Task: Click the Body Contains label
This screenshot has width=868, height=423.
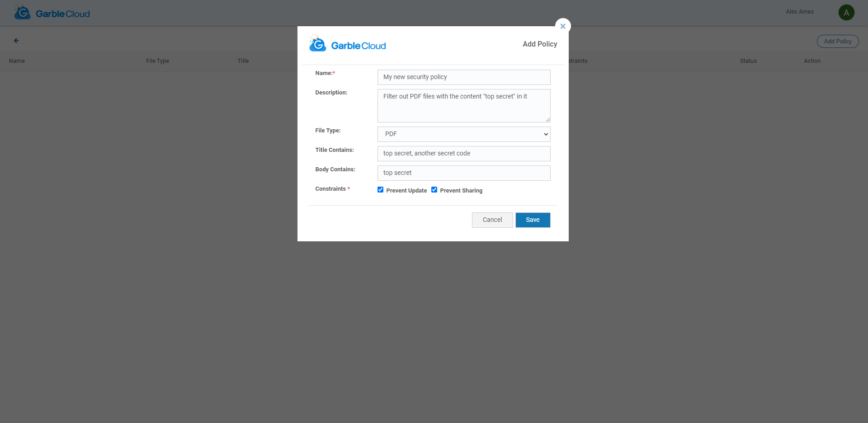Action: pos(335,169)
